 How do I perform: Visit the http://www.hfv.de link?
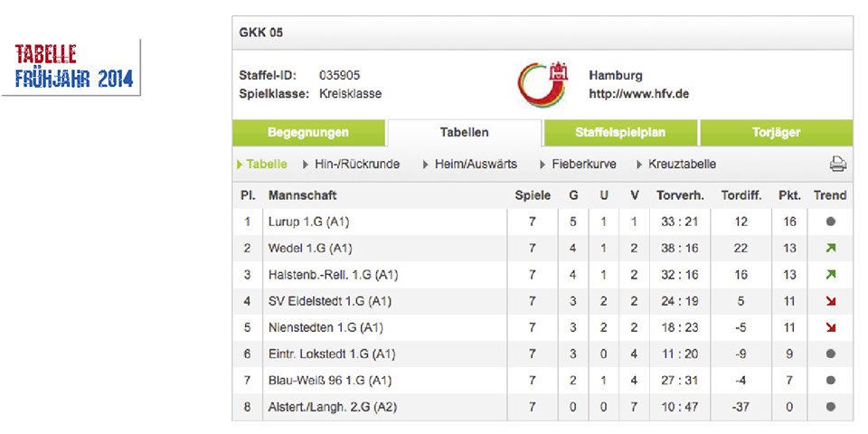638,94
